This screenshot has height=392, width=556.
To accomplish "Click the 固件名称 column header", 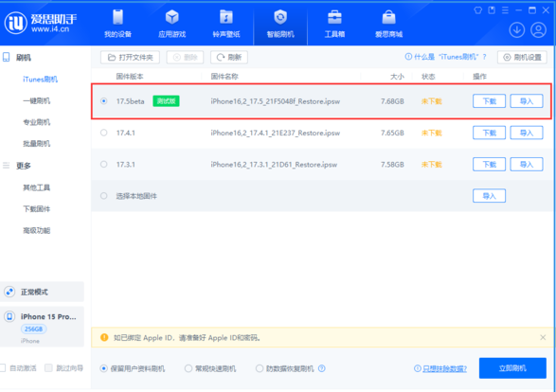I will [224, 76].
